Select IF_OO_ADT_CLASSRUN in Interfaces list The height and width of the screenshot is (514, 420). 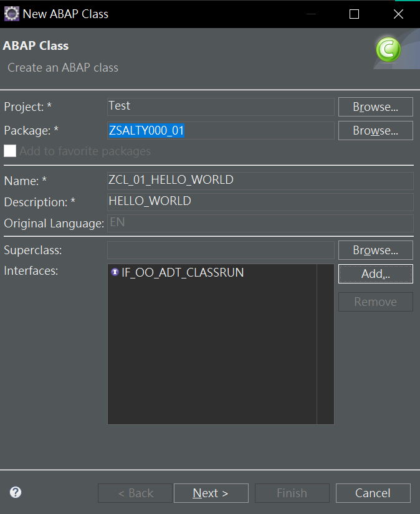click(183, 272)
